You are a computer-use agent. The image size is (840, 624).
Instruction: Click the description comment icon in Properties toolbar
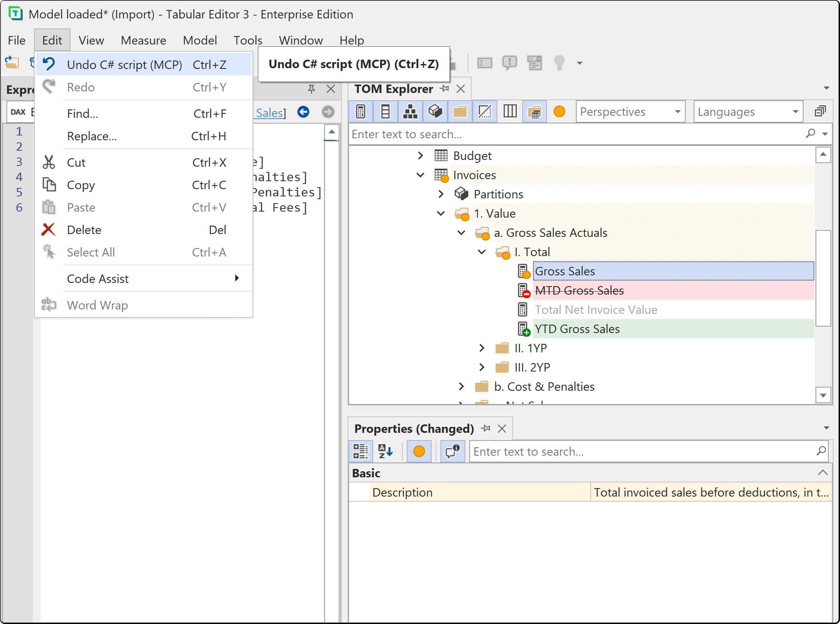pos(453,451)
